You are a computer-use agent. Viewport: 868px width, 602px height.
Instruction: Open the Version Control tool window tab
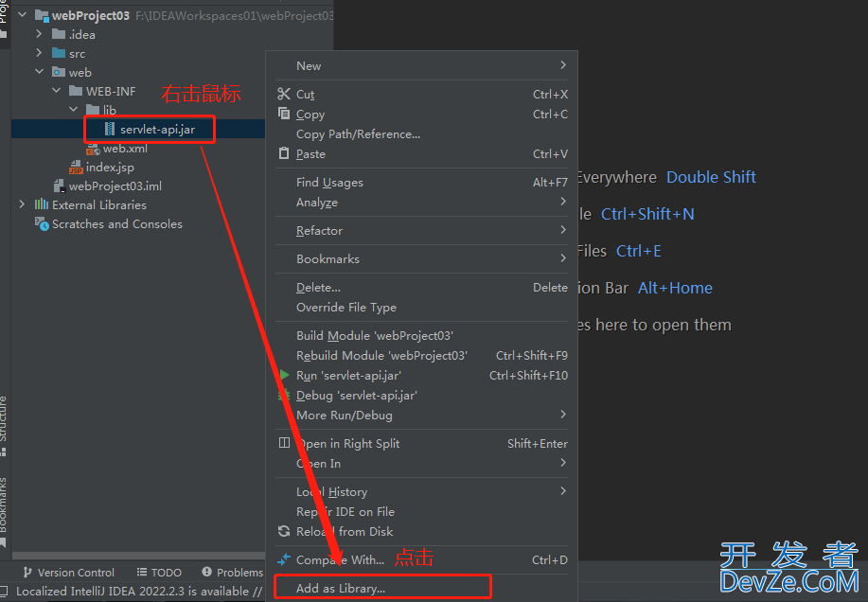(x=69, y=572)
